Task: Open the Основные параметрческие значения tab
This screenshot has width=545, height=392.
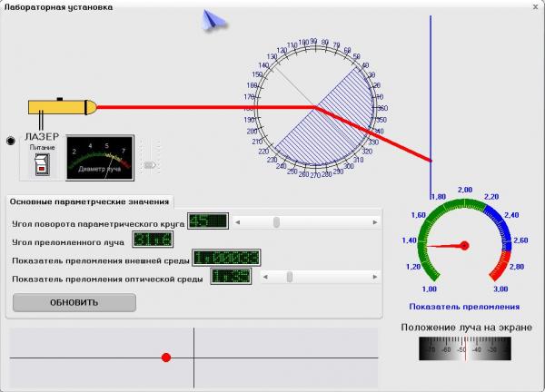Action: (89, 201)
